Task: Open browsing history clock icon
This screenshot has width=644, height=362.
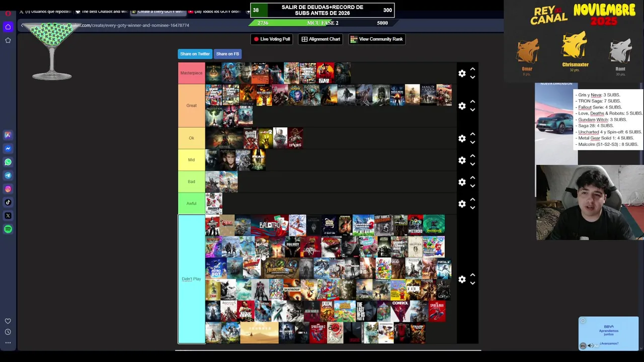Action: pos(8,332)
